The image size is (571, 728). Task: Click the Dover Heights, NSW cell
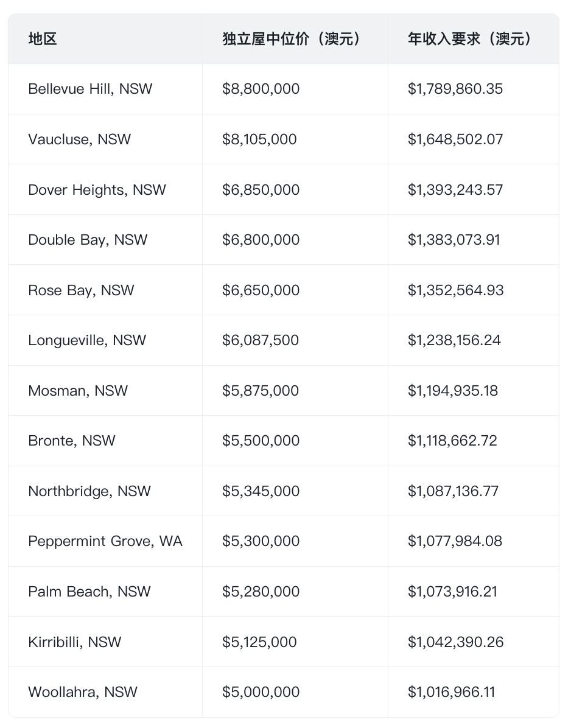pyautogui.click(x=97, y=190)
